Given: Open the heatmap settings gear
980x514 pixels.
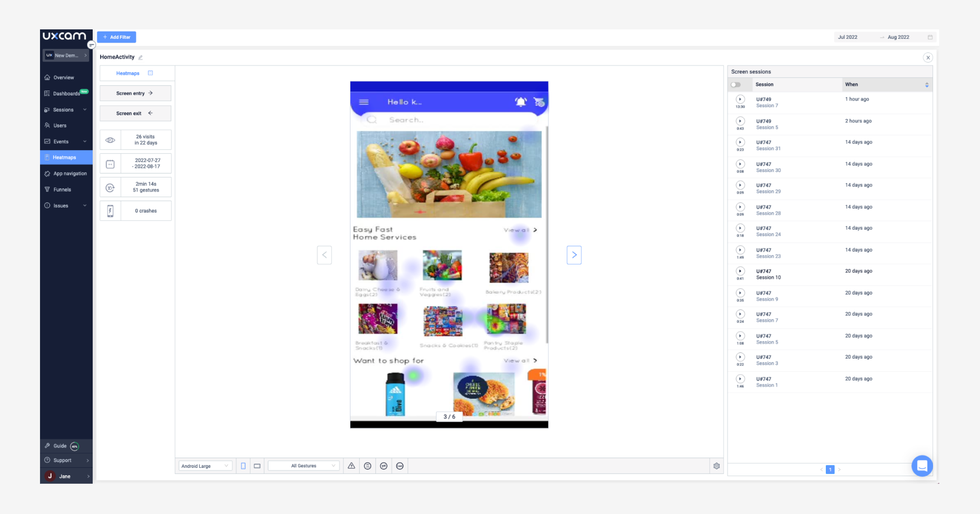Looking at the screenshot, I should click(717, 465).
